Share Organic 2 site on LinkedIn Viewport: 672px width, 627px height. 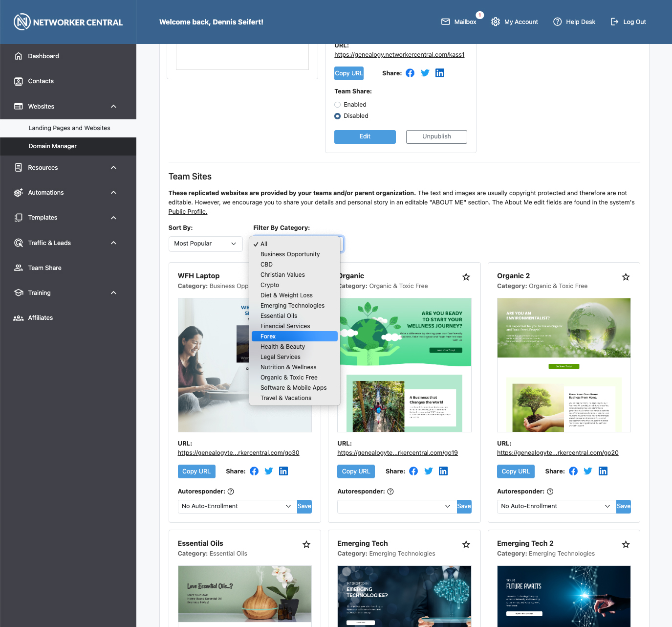click(603, 471)
